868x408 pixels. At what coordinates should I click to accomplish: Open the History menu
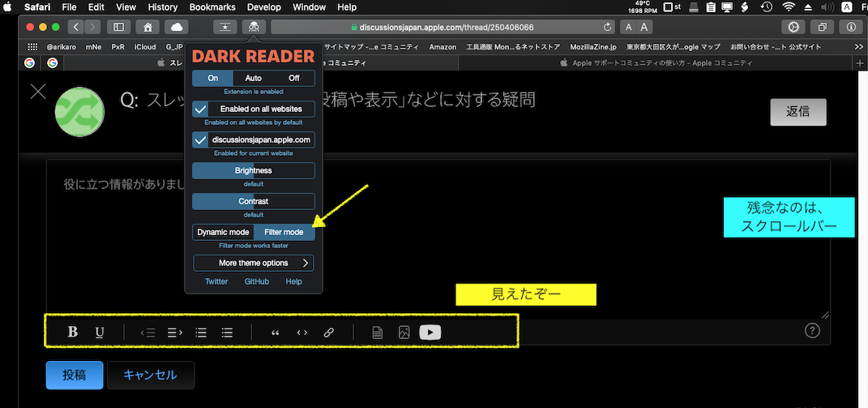point(163,7)
